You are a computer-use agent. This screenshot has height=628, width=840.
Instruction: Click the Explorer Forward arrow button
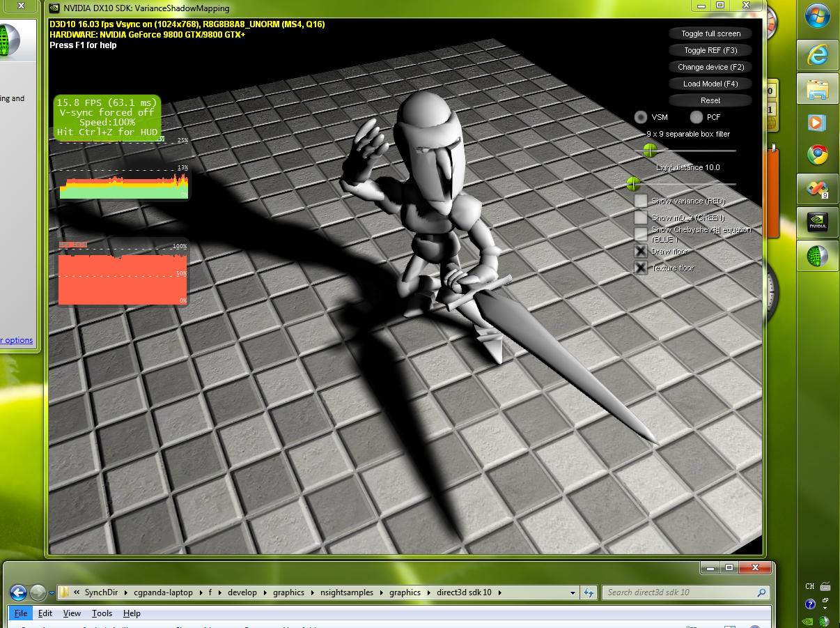(38, 592)
